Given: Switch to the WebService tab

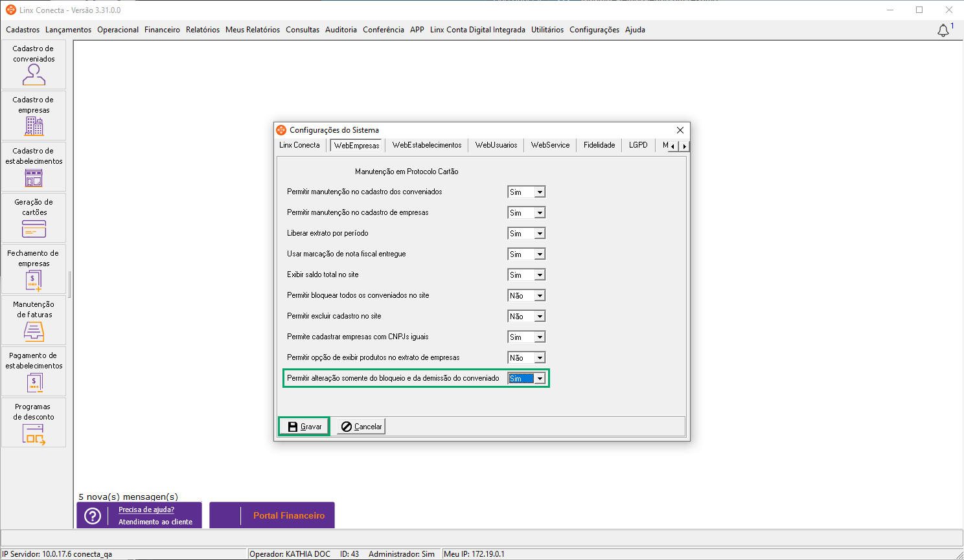Looking at the screenshot, I should click(550, 145).
